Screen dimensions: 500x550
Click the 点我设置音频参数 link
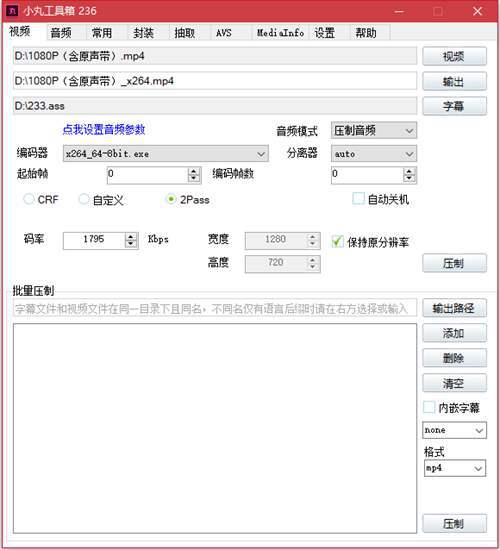click(x=104, y=129)
